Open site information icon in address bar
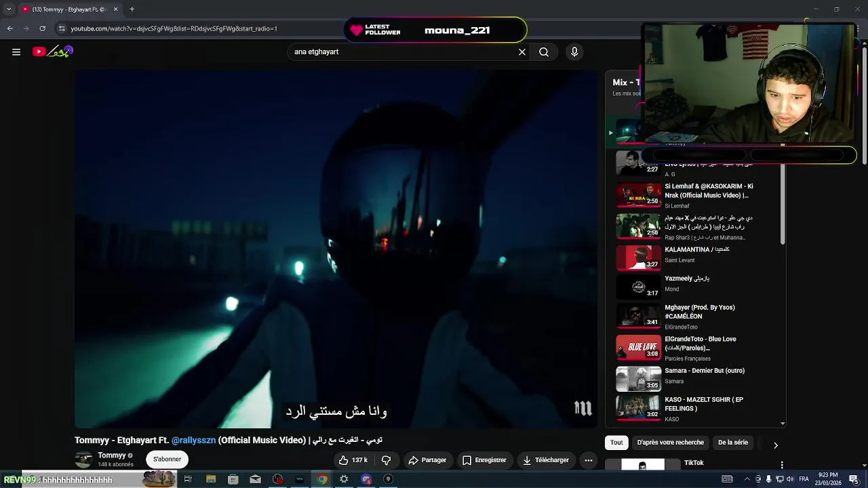This screenshot has width=868, height=488. point(62,28)
